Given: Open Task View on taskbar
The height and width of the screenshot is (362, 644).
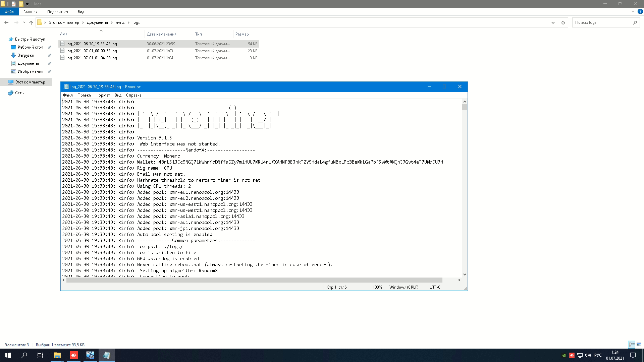Looking at the screenshot, I should click(x=40, y=355).
